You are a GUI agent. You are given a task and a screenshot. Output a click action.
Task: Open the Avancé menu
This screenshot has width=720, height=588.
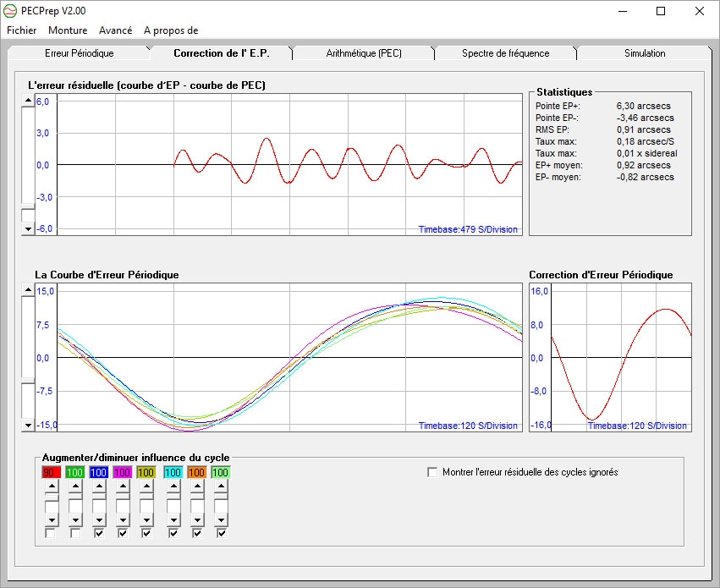[x=115, y=30]
